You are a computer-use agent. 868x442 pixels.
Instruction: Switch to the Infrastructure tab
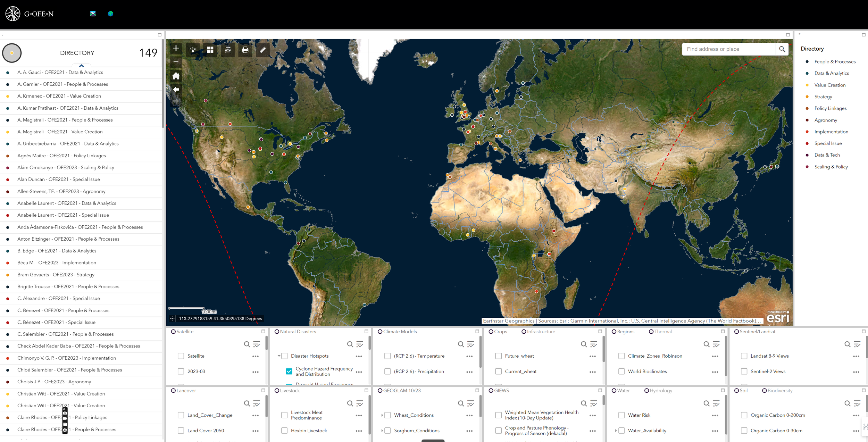pos(541,332)
